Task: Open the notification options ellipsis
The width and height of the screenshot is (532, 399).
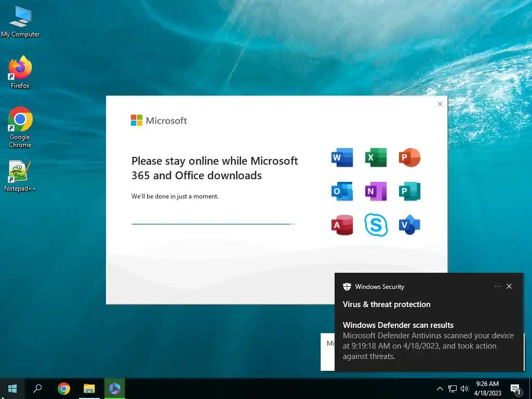Action: point(497,286)
